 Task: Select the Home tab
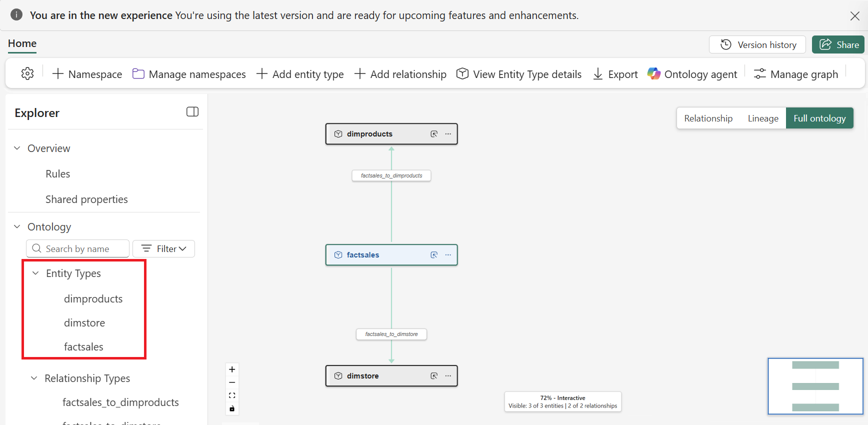tap(22, 43)
